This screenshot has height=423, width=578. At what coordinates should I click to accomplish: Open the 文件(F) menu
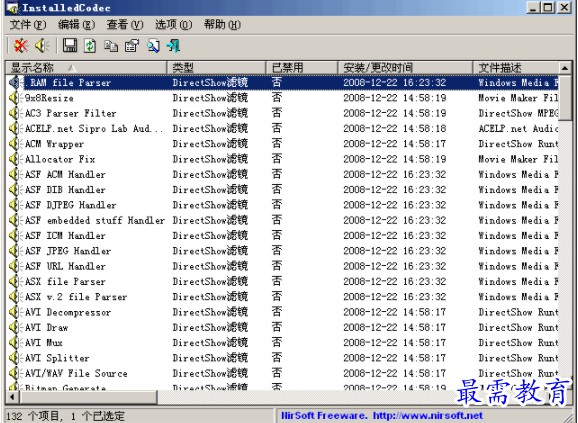28,25
